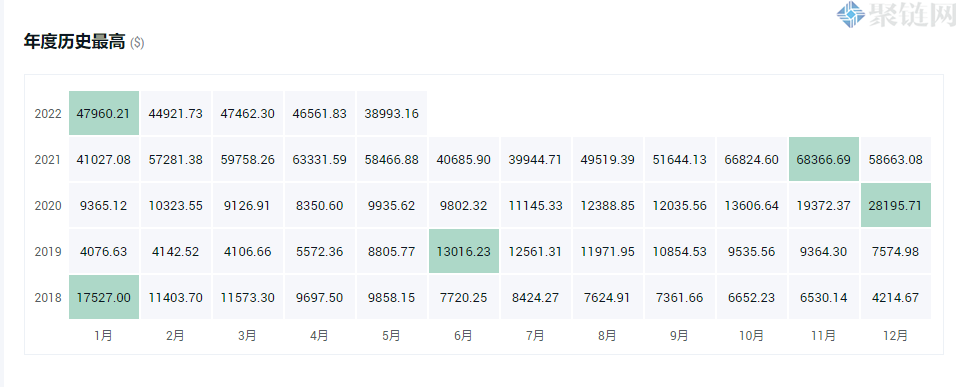Click the 8350.60 cell
Screen dimensions: 956x387
click(x=319, y=205)
